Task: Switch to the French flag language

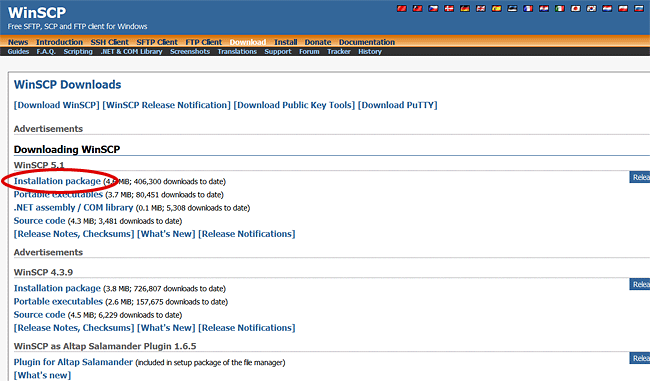Action: click(528, 8)
